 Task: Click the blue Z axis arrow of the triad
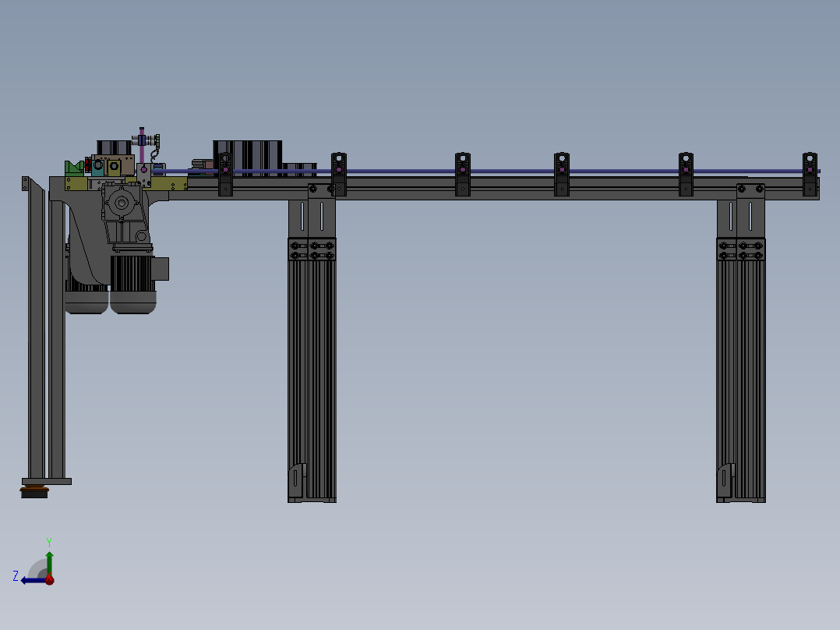[x=34, y=581]
